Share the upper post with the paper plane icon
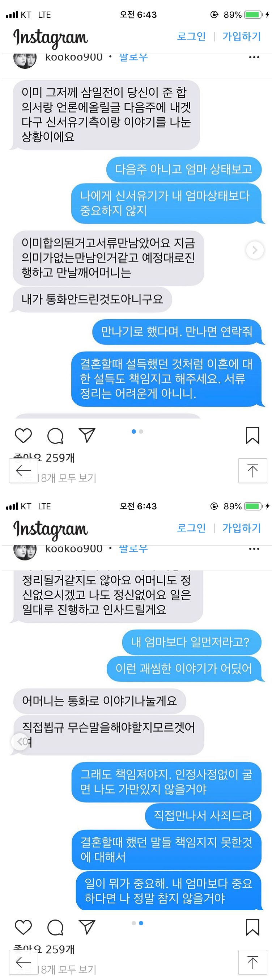Viewport: 272px width, 980px height. click(86, 435)
